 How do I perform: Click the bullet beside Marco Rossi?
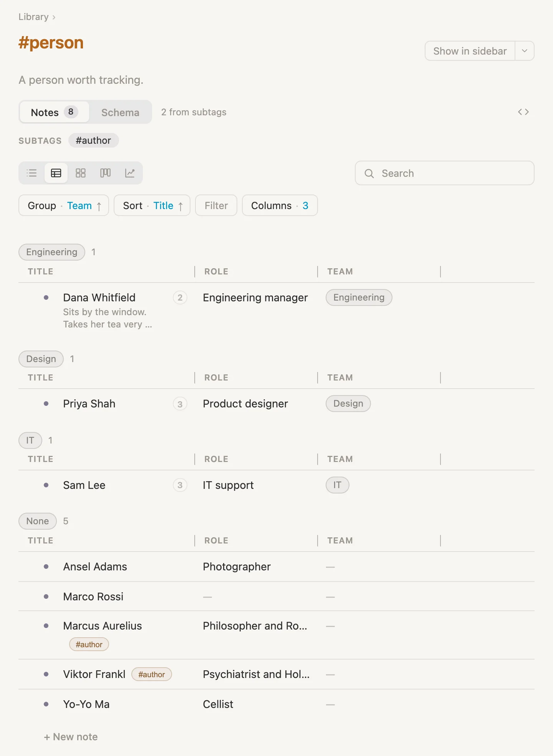[x=46, y=596]
